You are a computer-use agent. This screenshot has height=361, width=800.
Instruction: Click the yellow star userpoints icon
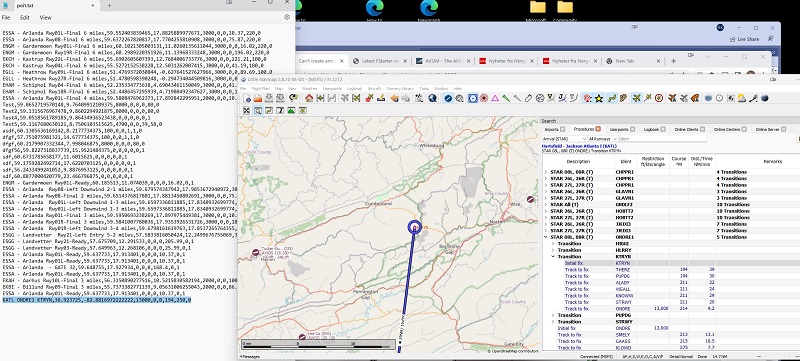point(599,98)
